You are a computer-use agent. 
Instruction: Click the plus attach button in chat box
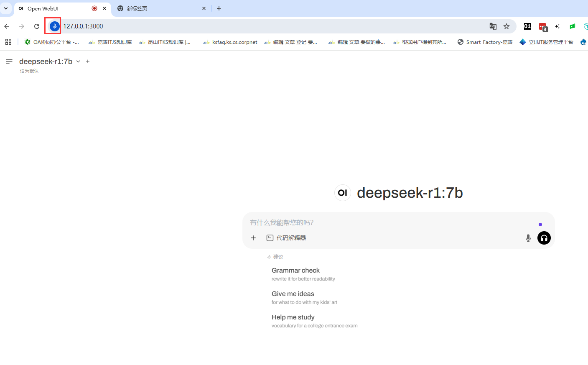coord(253,238)
